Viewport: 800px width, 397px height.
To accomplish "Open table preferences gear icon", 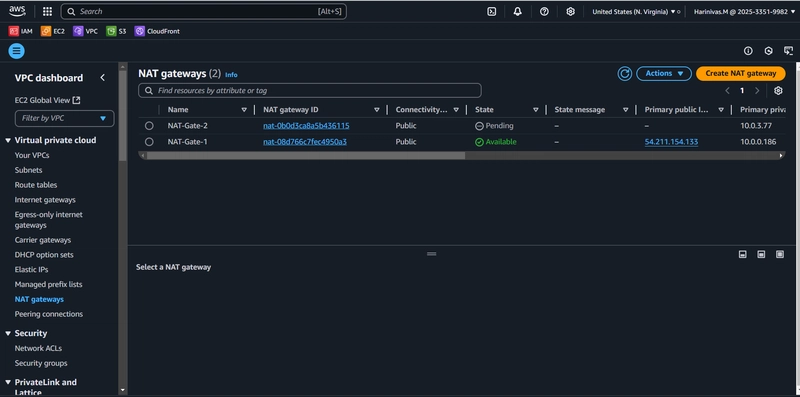I will pyautogui.click(x=778, y=90).
